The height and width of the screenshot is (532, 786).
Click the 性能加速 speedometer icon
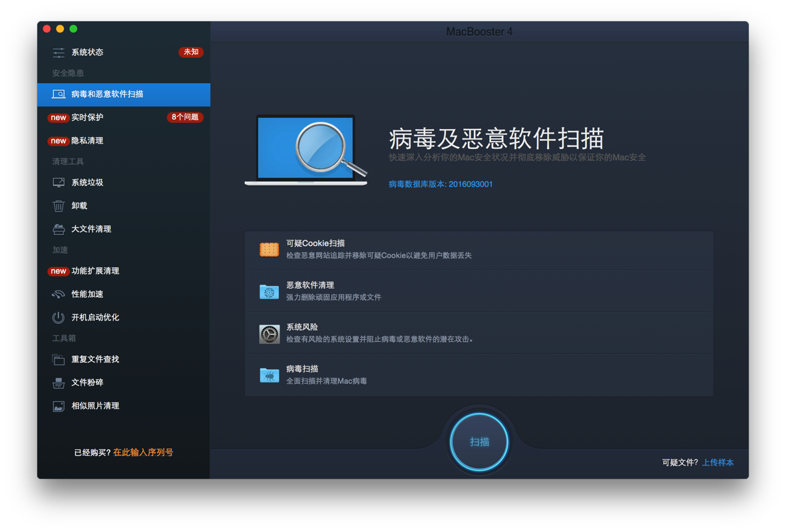(x=58, y=294)
